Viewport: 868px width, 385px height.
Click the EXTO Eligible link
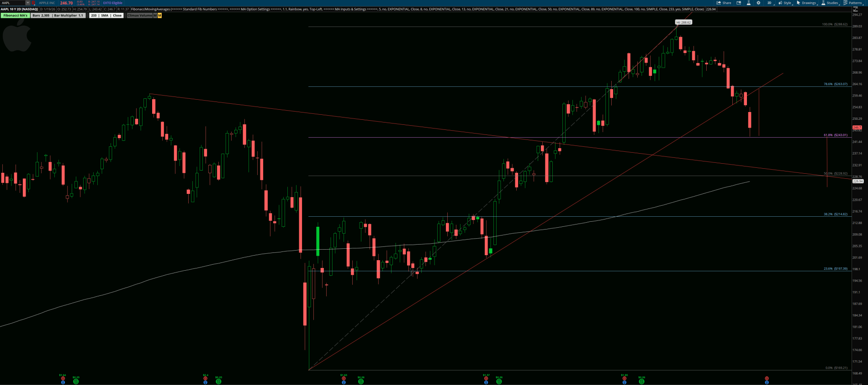[112, 3]
